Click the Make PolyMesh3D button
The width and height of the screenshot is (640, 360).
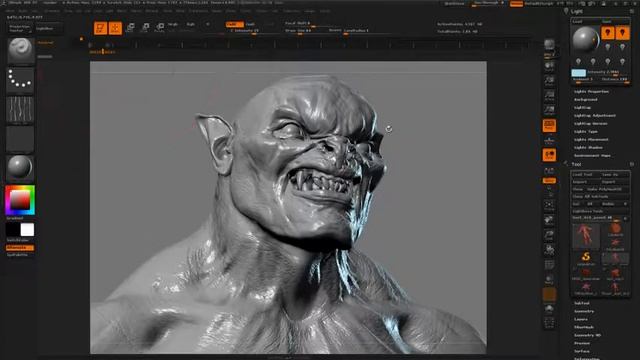tap(604, 189)
